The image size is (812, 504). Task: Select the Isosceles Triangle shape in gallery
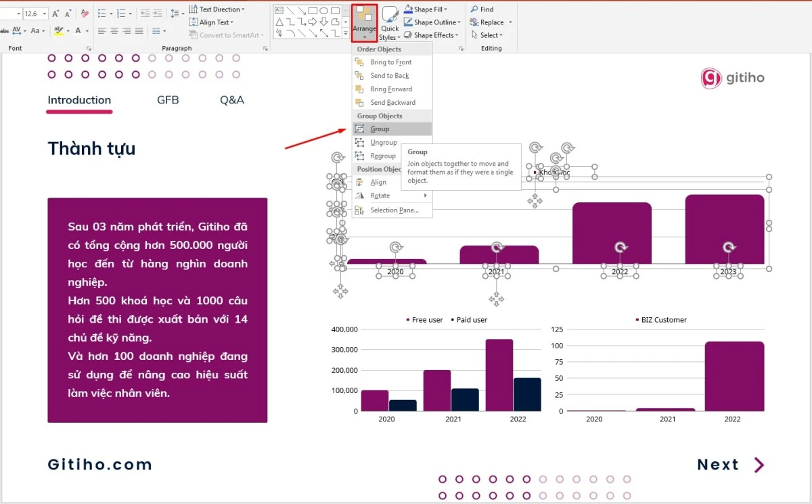coord(279,22)
